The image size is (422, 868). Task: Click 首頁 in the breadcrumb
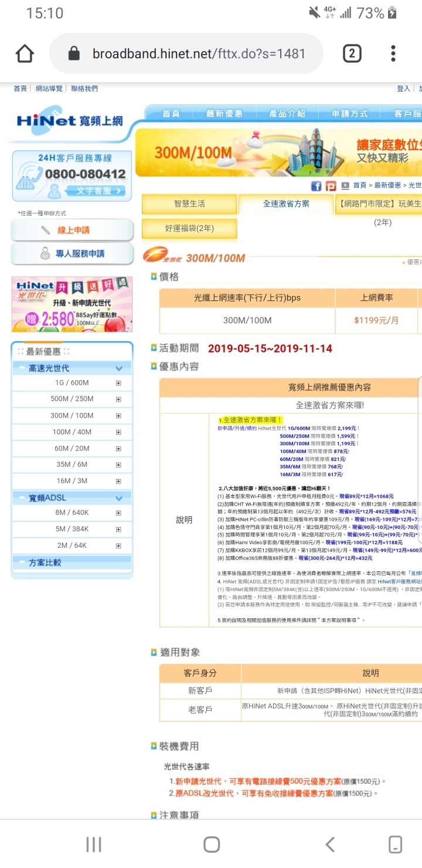pos(359,185)
